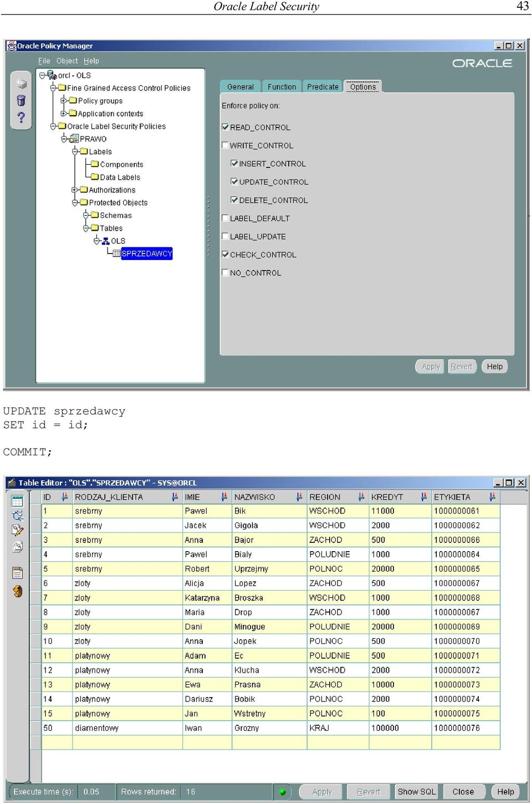Click Help button in Oracle Policy Manager

click(495, 367)
